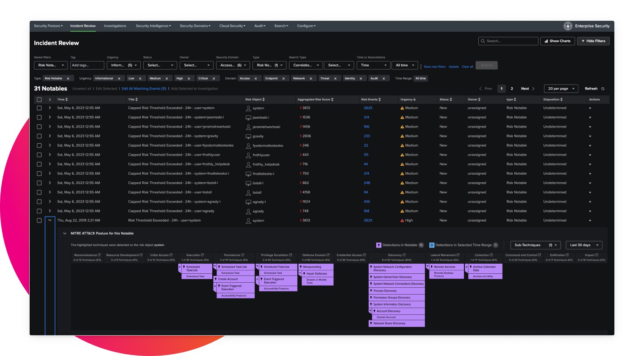This screenshot has width=644, height=356.
Task: Switch to the Investigations tab
Action: [115, 26]
